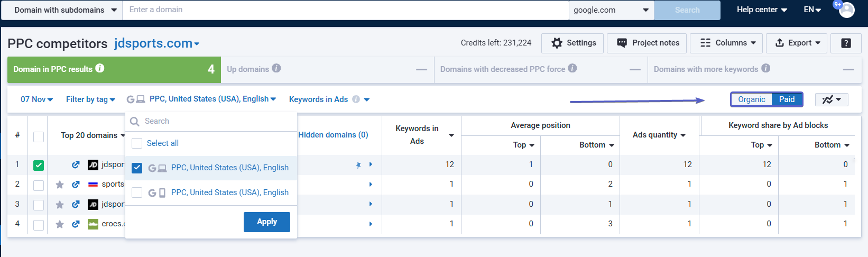Click Search field in engine dropdown
868x257 pixels.
211,121
